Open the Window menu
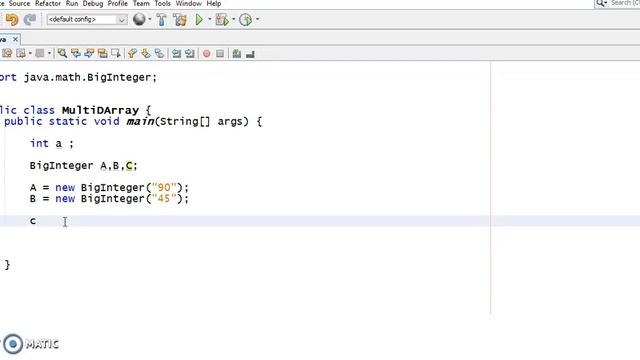Screen dimensions: 640x360 click(189, 3)
